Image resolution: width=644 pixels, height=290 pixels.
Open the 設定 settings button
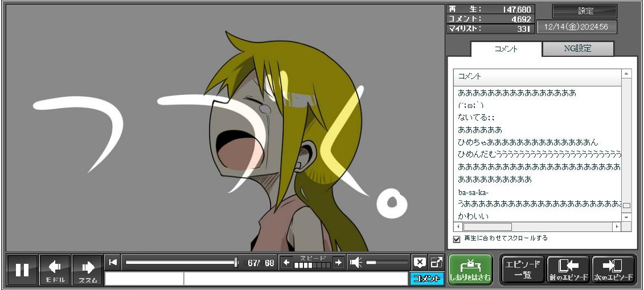point(585,11)
